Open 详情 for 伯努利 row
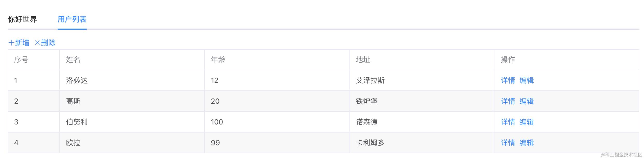 (508, 122)
